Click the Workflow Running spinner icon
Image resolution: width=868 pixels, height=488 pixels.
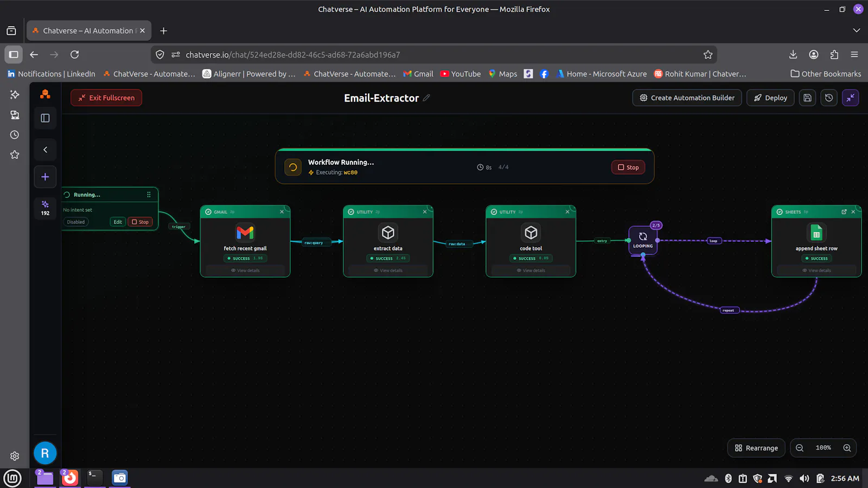click(x=293, y=167)
